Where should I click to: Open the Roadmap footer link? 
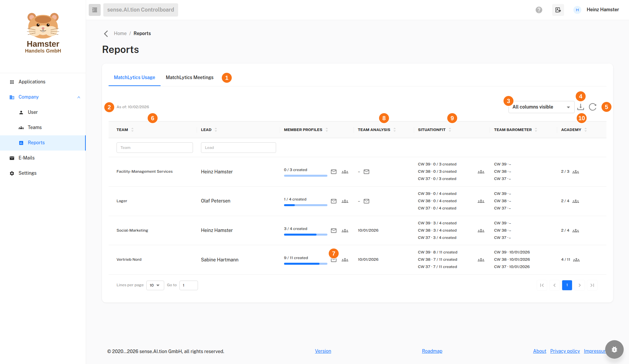(x=432, y=351)
